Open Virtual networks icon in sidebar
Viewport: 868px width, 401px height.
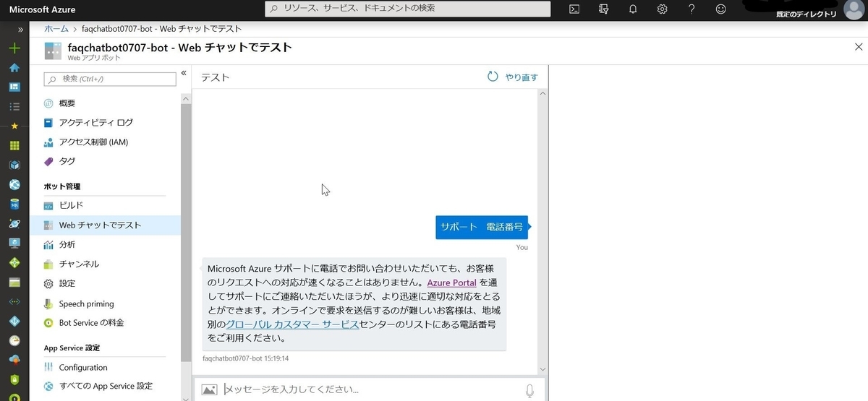[x=14, y=301]
